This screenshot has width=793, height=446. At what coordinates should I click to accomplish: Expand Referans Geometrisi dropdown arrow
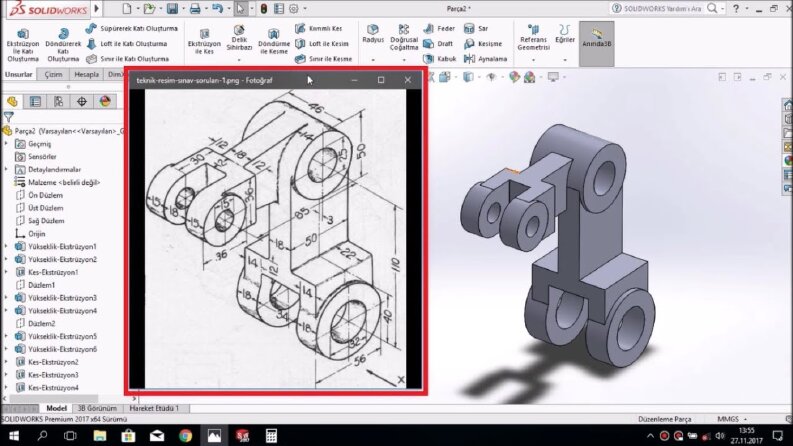[x=533, y=60]
